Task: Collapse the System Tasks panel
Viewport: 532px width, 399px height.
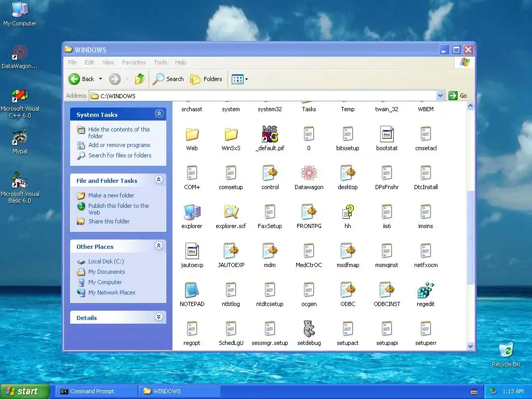Action: click(159, 114)
